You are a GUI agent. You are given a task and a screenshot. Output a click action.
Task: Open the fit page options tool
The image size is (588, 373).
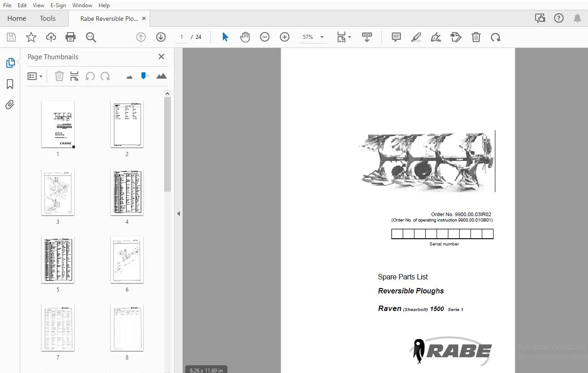(341, 37)
